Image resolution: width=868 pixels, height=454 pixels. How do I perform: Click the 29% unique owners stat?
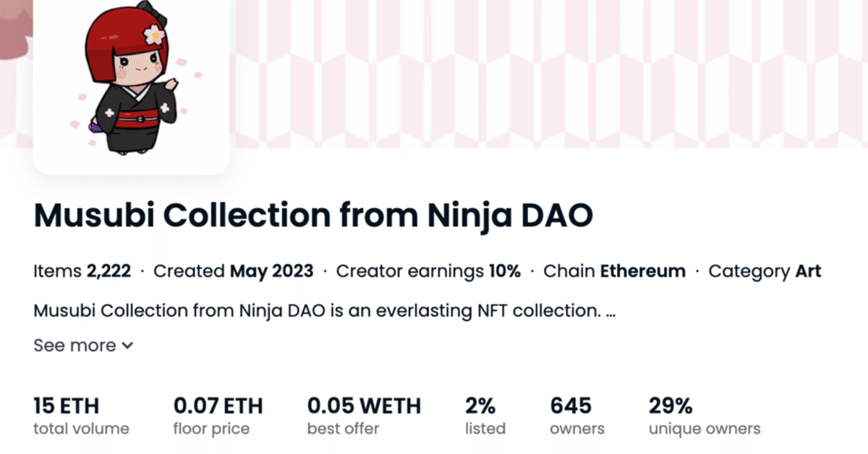point(705,416)
